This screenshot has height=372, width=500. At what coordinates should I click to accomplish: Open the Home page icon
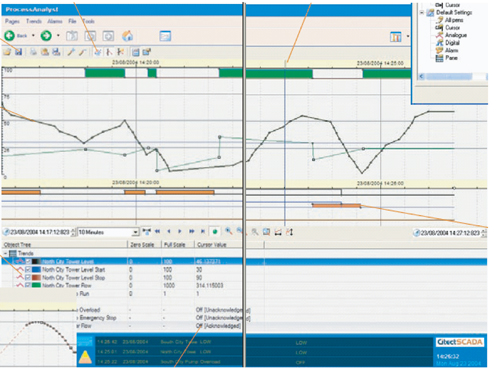tap(127, 36)
